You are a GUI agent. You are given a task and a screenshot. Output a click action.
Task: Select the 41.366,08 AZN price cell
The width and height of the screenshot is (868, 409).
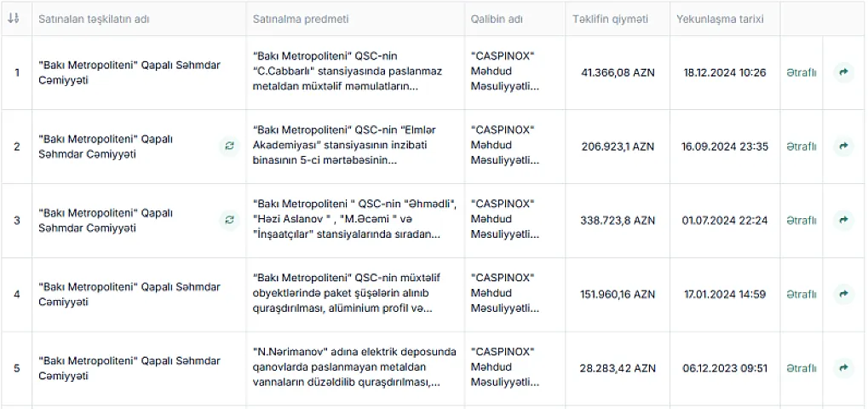click(x=618, y=72)
